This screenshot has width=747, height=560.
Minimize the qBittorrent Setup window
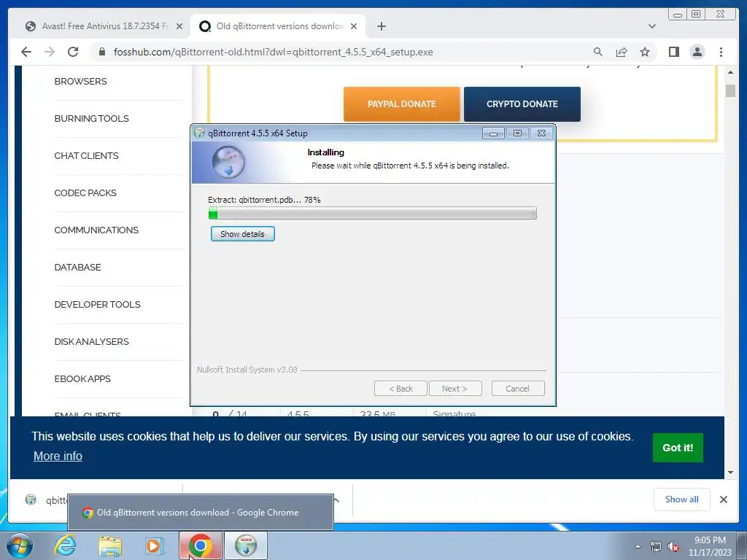coord(493,133)
